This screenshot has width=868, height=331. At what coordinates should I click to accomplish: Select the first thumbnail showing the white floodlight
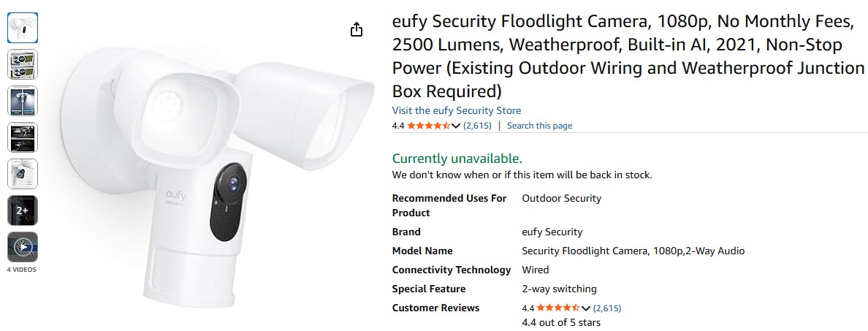[x=23, y=28]
